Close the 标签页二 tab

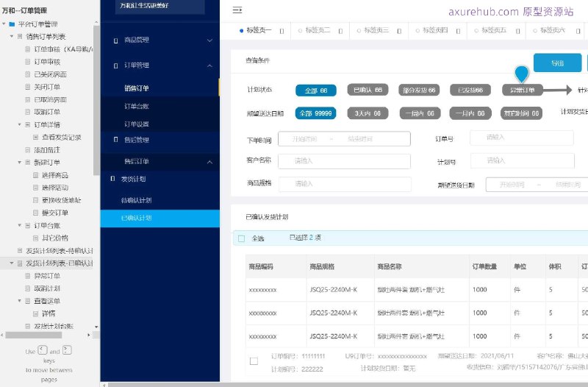[340, 31]
